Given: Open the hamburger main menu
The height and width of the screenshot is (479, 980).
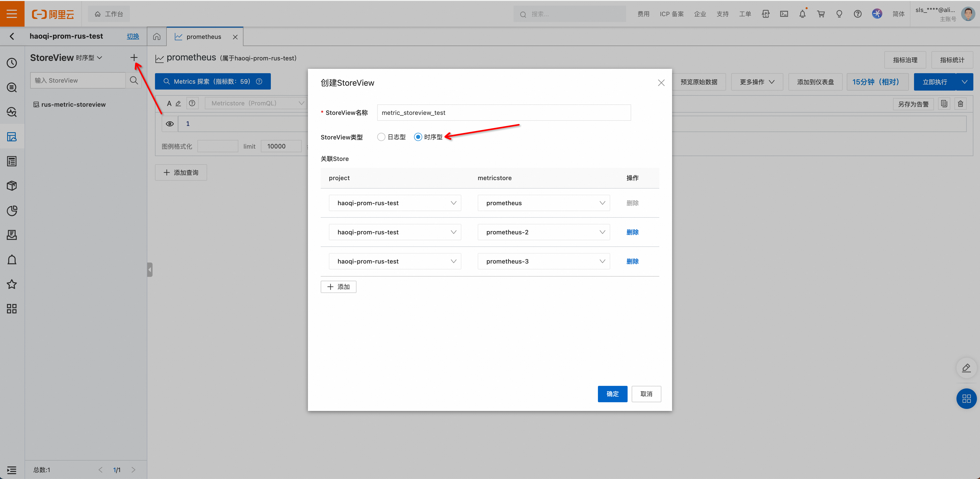Looking at the screenshot, I should (x=12, y=14).
